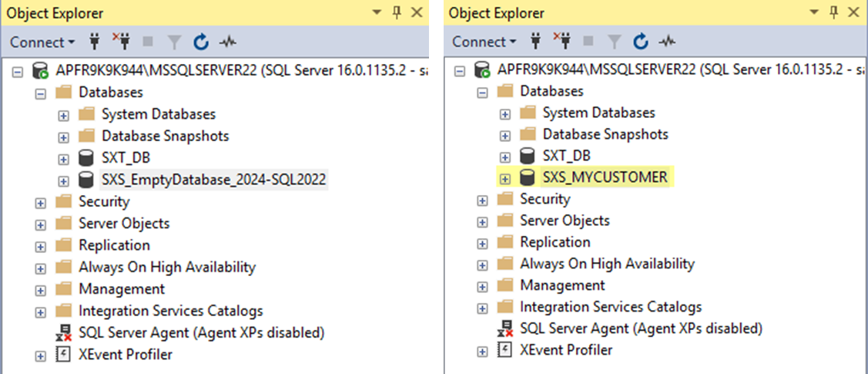Expand the SXS_EmptyDatabase_2024-SQL2022 database node
The image size is (868, 374).
point(64,181)
